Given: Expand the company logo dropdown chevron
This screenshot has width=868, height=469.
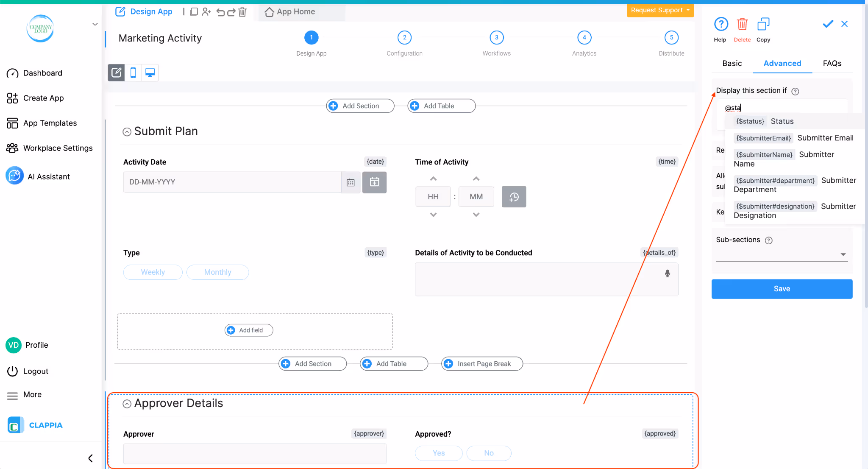Looking at the screenshot, I should point(95,24).
